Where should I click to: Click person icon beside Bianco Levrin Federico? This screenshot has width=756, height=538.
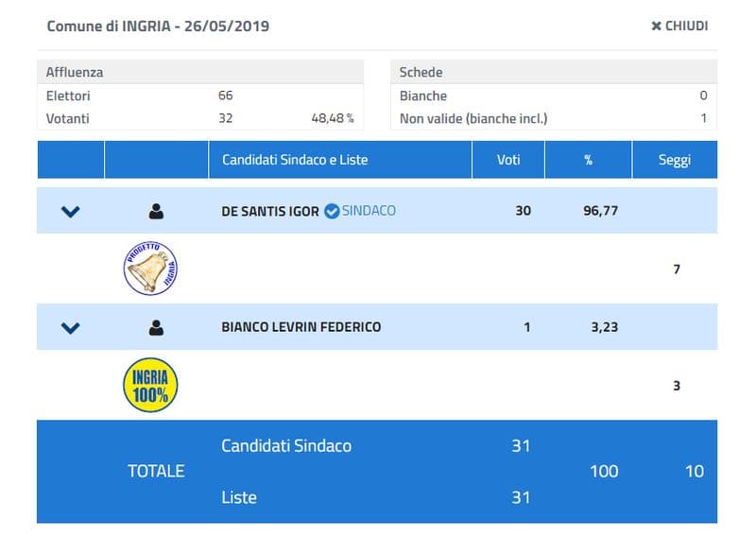[x=156, y=328]
